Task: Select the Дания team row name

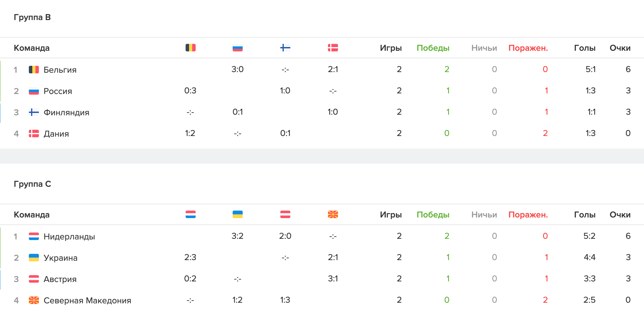Action: (x=56, y=133)
